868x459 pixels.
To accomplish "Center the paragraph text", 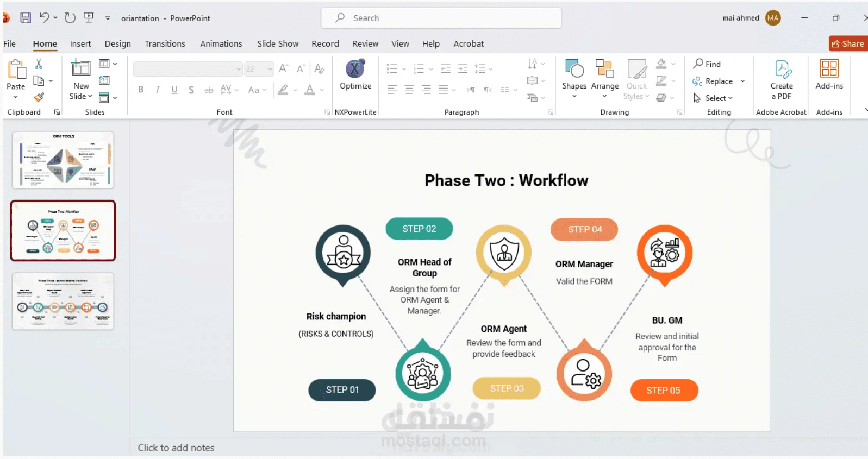I will pyautogui.click(x=409, y=90).
